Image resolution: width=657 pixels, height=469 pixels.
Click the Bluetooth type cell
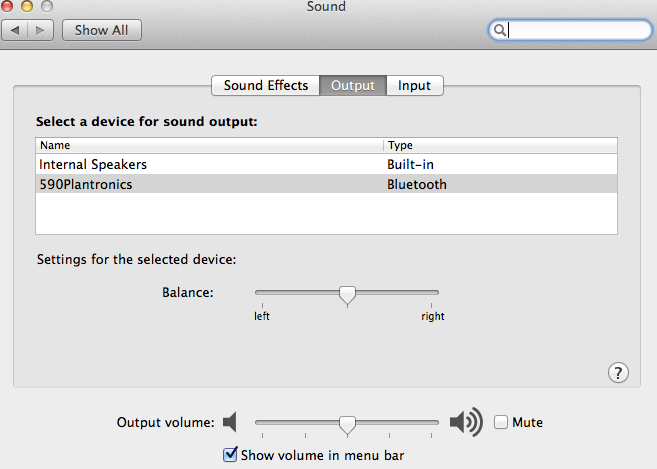coord(417,184)
